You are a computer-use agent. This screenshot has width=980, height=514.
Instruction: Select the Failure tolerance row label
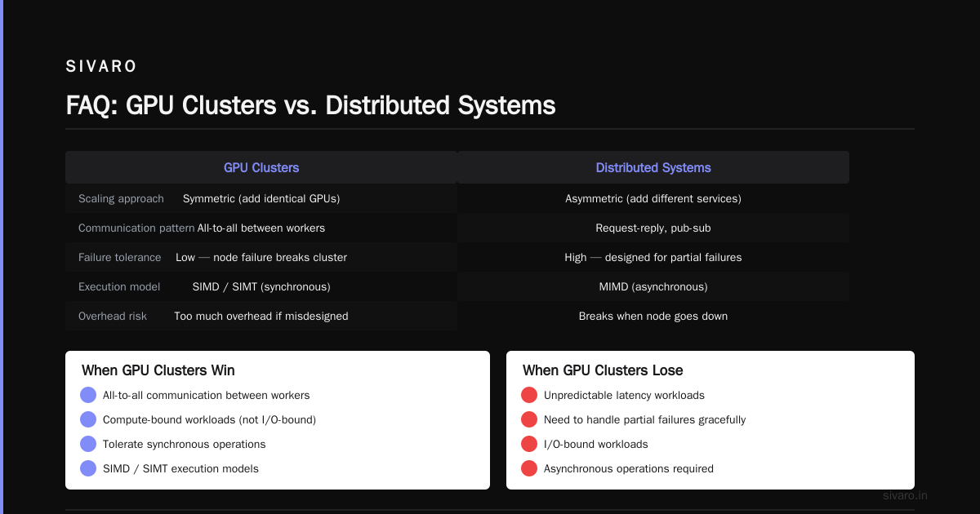pyautogui.click(x=120, y=257)
